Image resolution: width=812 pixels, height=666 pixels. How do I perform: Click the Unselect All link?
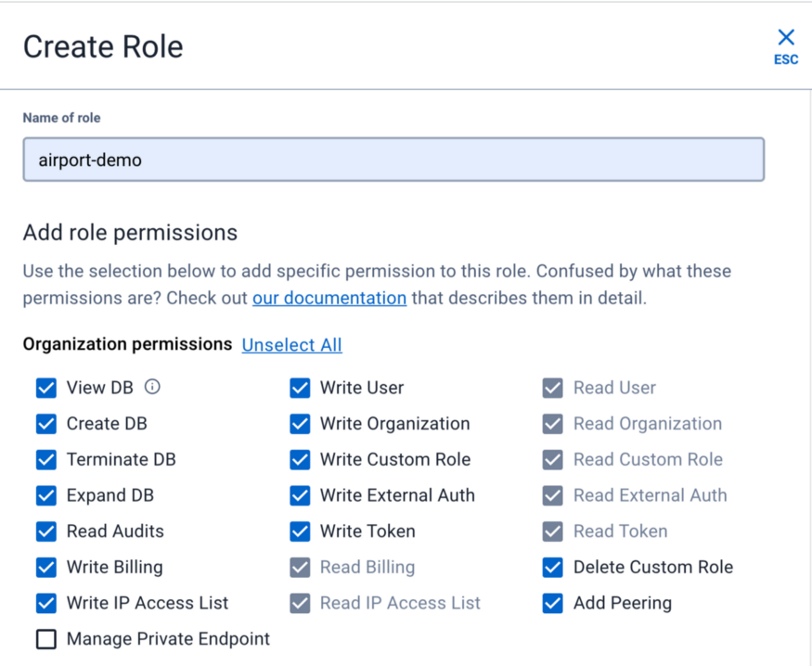[291, 345]
